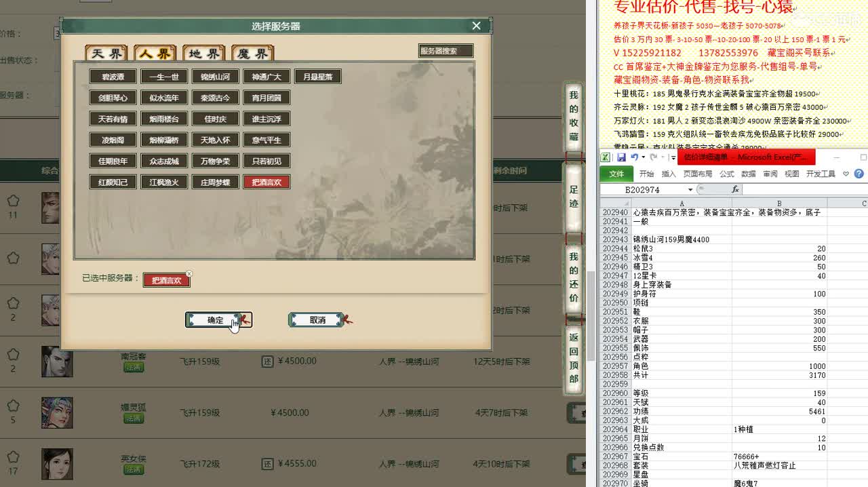Select the 神通广大 server
Viewport: 868px width, 487px height.
point(267,77)
